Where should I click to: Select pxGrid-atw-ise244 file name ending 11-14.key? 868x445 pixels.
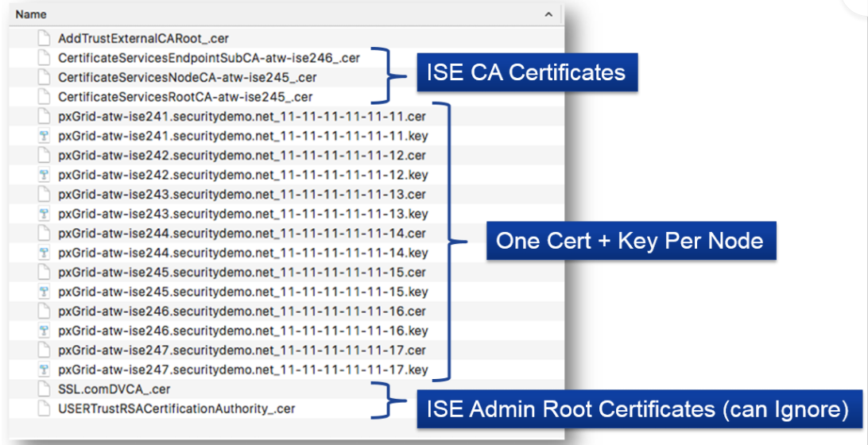click(x=243, y=253)
